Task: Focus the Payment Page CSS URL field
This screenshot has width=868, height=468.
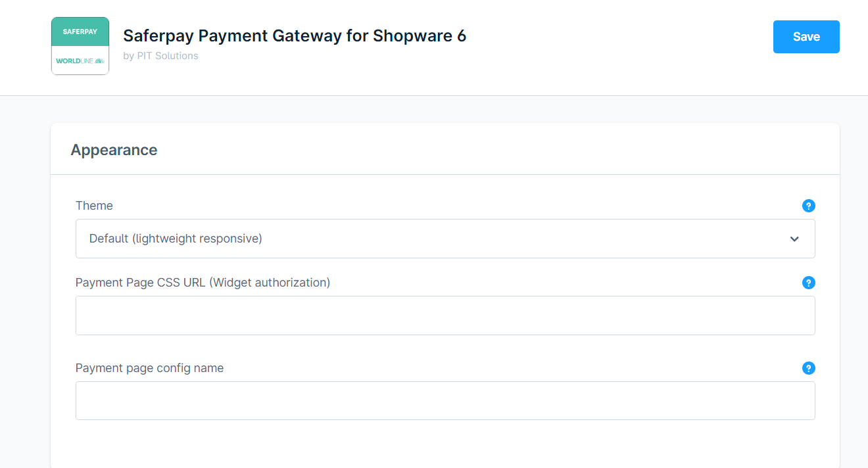Action: (x=445, y=316)
